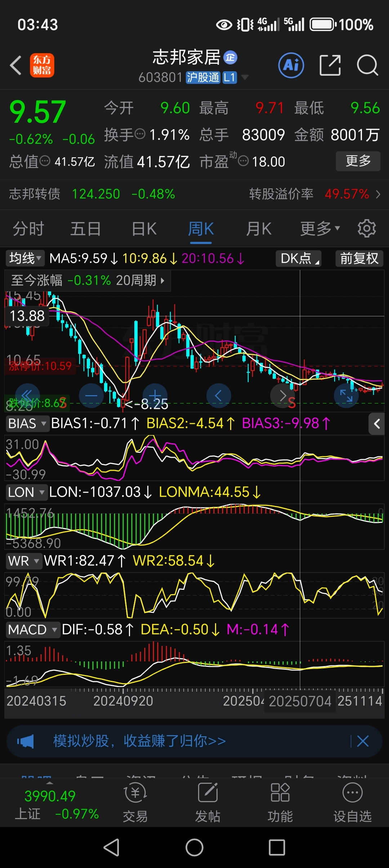Open 志邦转债 convertible bond row
Screen dimensions: 389x868
click(92, 194)
